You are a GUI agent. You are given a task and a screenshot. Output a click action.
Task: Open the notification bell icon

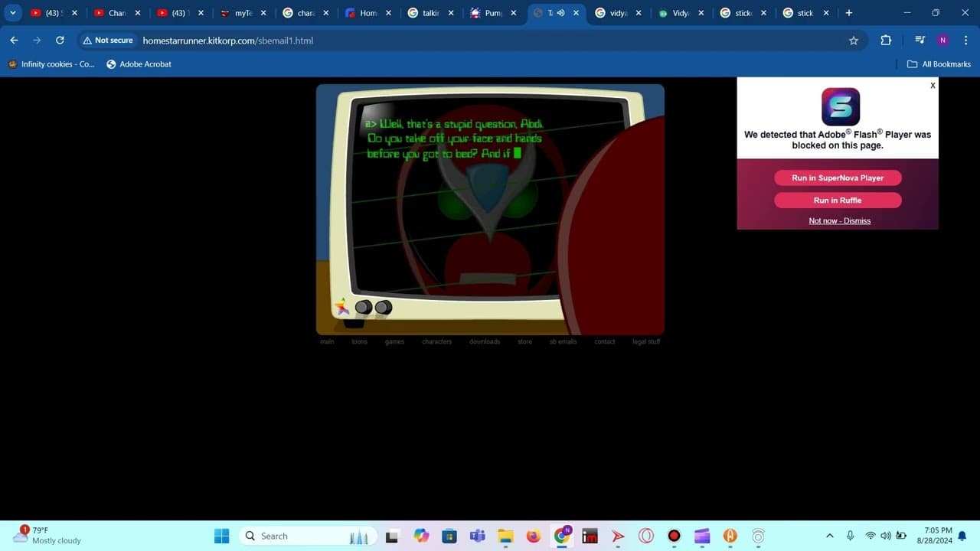pyautogui.click(x=962, y=536)
